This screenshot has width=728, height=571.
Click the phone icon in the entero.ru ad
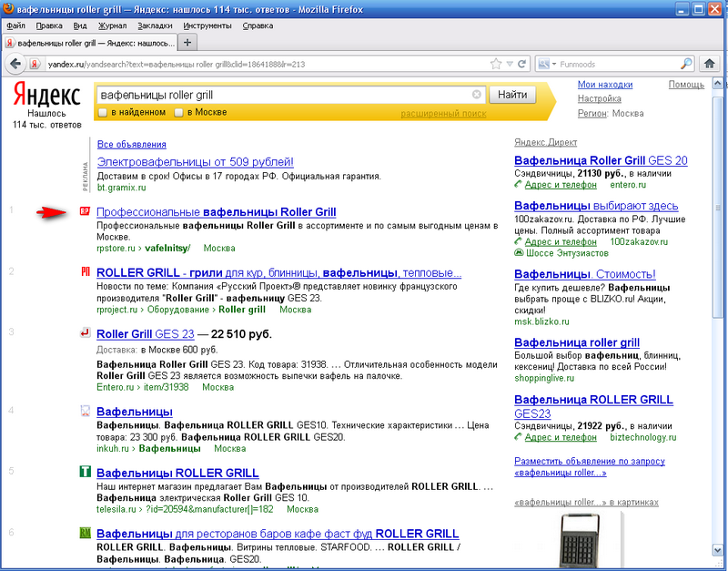point(518,185)
